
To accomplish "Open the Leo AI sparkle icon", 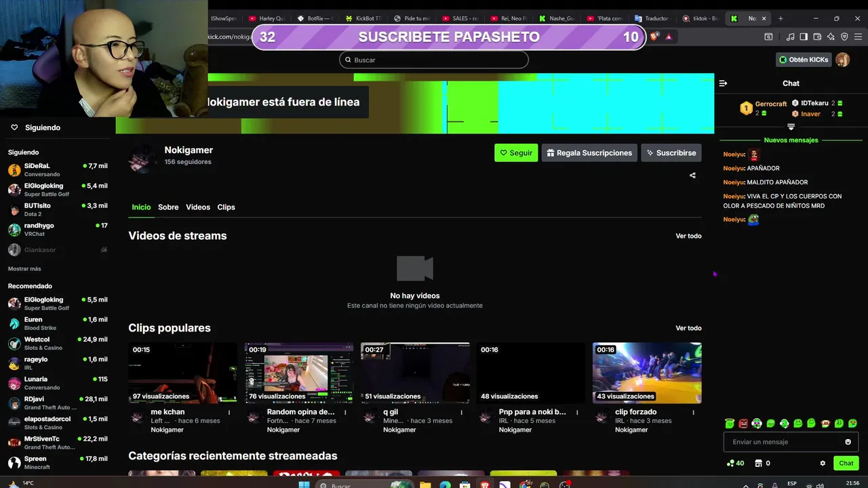I will point(831,37).
